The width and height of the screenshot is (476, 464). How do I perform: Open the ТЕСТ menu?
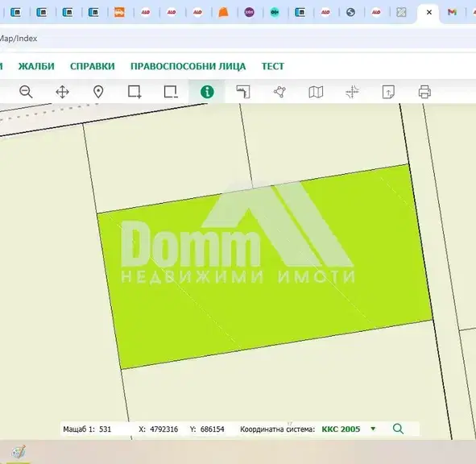click(x=273, y=66)
